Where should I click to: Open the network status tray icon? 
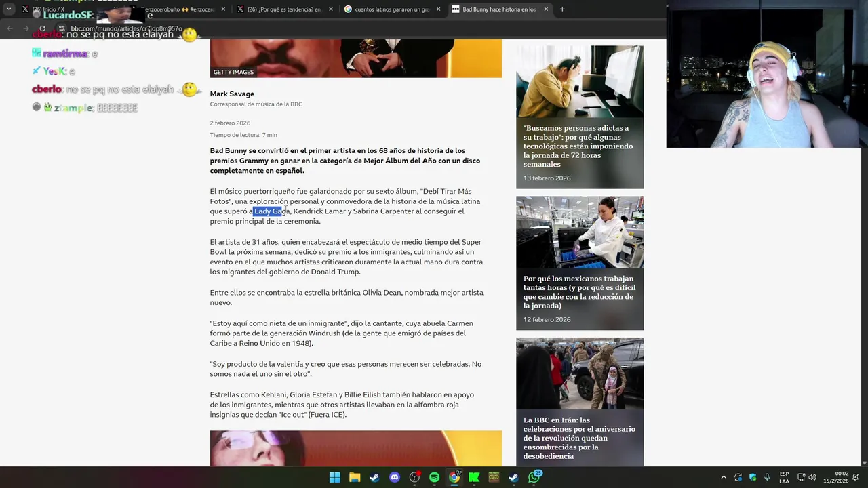(x=801, y=477)
